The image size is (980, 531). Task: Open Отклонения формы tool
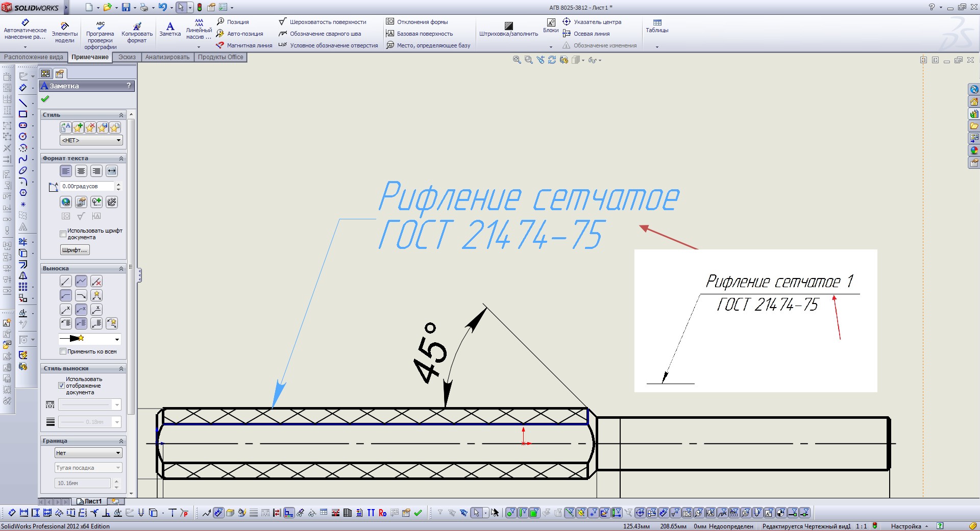(x=417, y=22)
